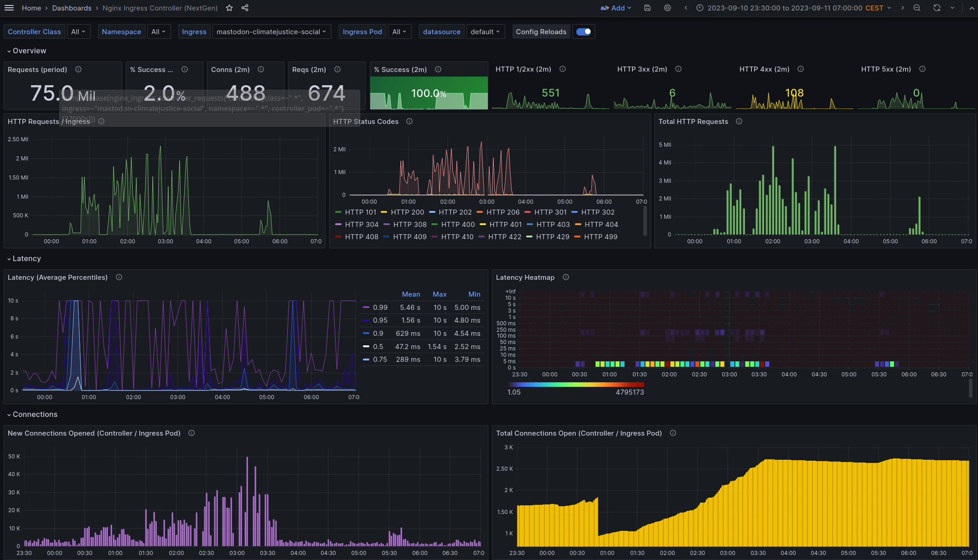Sort latency legend by Min column
Screen dimensions: 978x560
click(x=474, y=294)
